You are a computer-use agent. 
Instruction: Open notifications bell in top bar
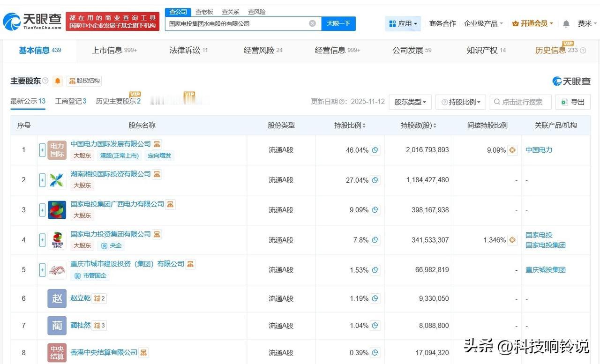tap(566, 24)
